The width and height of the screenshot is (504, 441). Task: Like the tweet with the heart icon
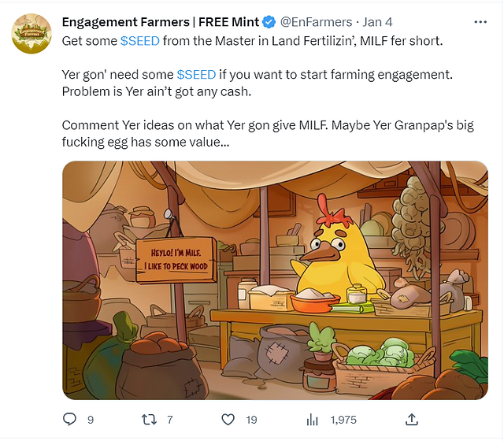click(228, 420)
